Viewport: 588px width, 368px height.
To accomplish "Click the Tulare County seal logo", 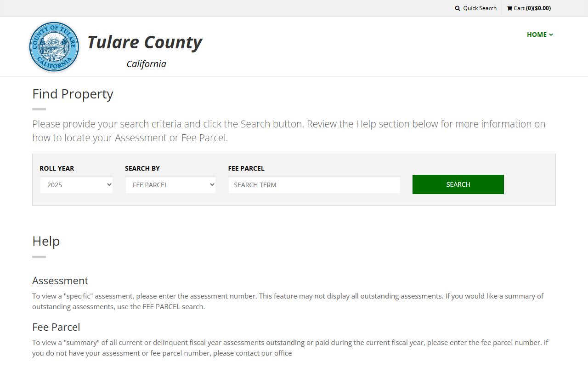I will click(54, 47).
